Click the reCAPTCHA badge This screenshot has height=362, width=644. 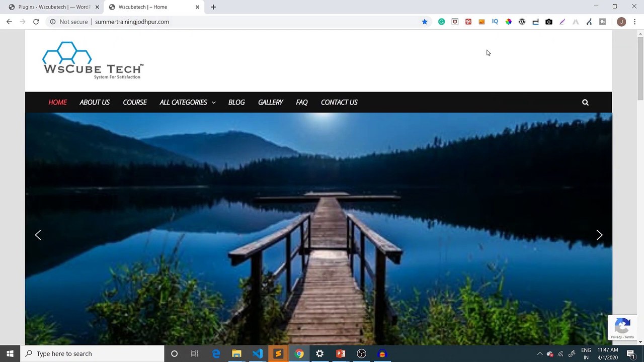[622, 327]
